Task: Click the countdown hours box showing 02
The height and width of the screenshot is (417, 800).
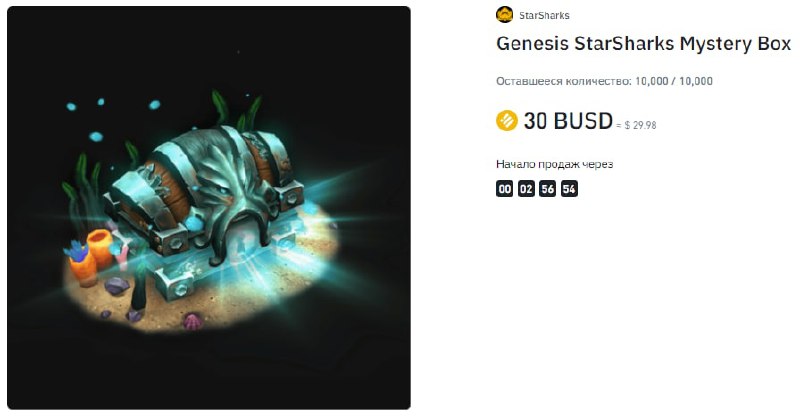Action: (x=526, y=189)
